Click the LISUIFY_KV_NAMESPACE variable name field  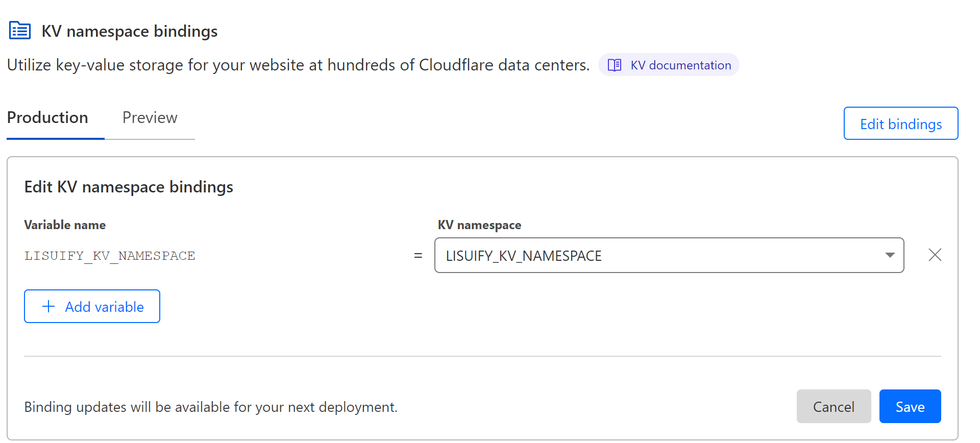[x=109, y=255]
